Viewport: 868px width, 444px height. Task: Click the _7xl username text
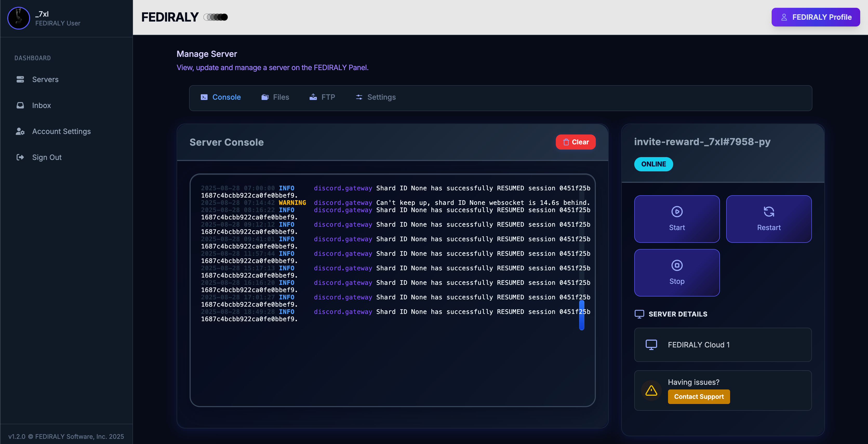42,14
